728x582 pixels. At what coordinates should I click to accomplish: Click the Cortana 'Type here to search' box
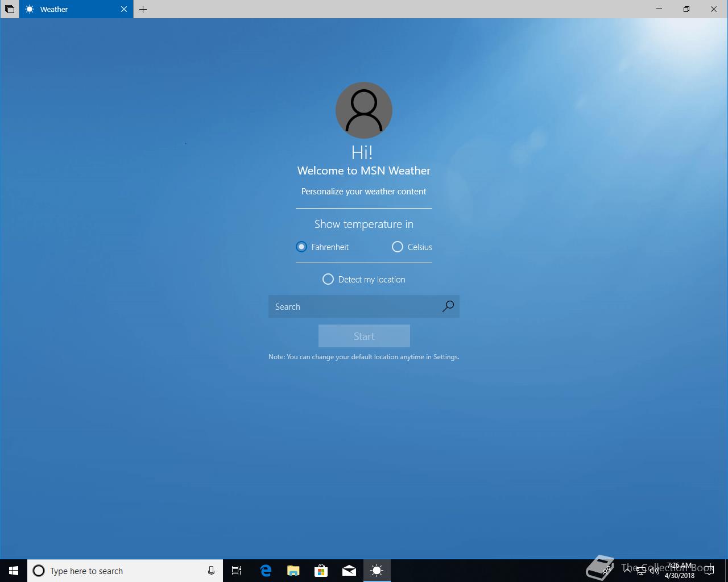[x=125, y=571]
